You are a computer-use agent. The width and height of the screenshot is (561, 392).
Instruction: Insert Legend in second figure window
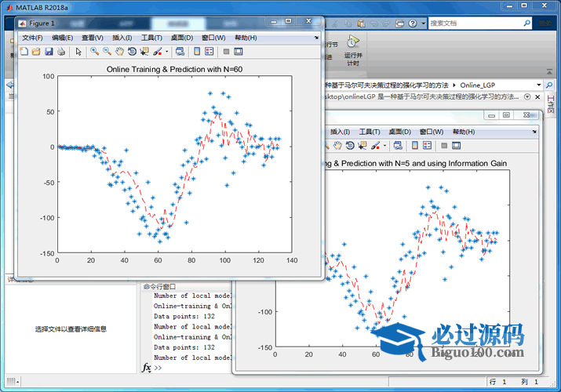click(x=427, y=146)
